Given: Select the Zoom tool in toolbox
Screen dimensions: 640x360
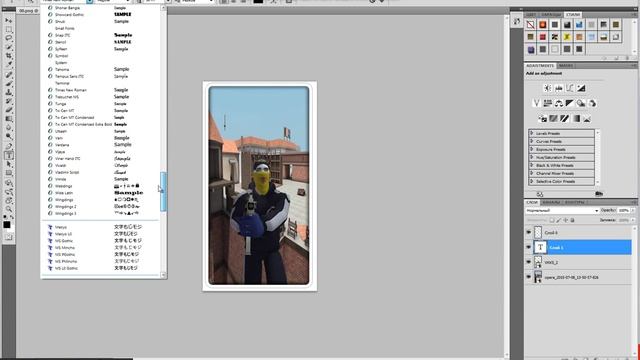Looking at the screenshot, I should [9, 209].
